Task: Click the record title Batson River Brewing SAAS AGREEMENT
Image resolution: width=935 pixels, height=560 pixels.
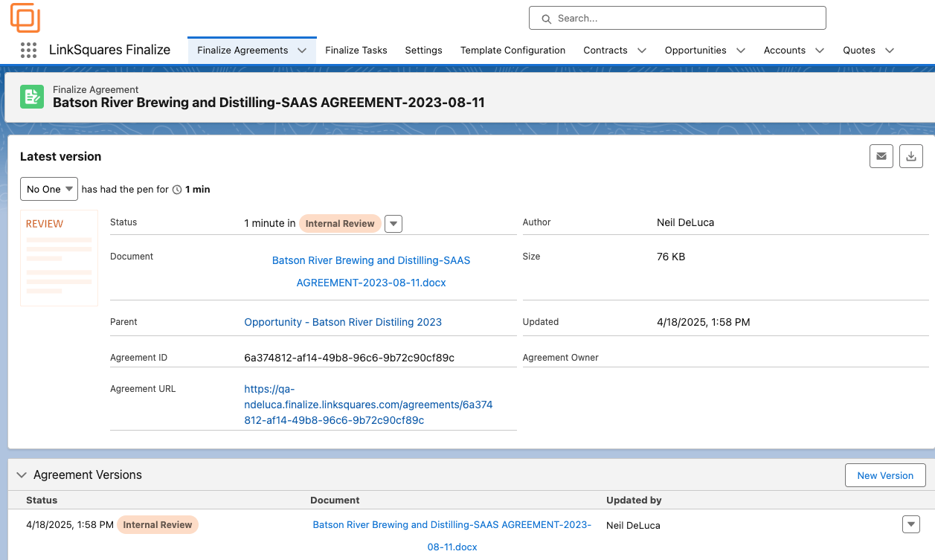Action: (269, 103)
